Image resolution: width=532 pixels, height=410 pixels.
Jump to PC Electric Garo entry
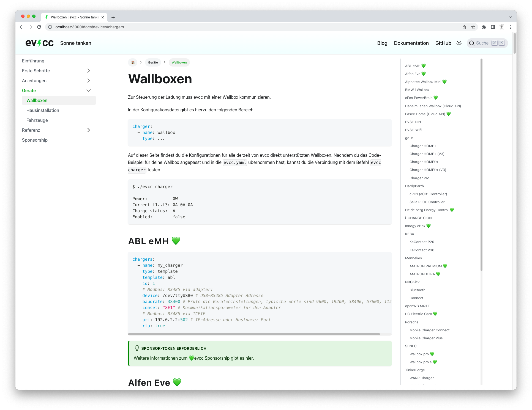[x=421, y=314]
